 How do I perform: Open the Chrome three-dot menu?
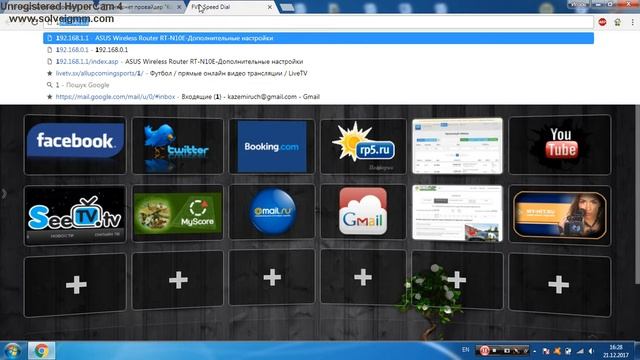[x=633, y=22]
